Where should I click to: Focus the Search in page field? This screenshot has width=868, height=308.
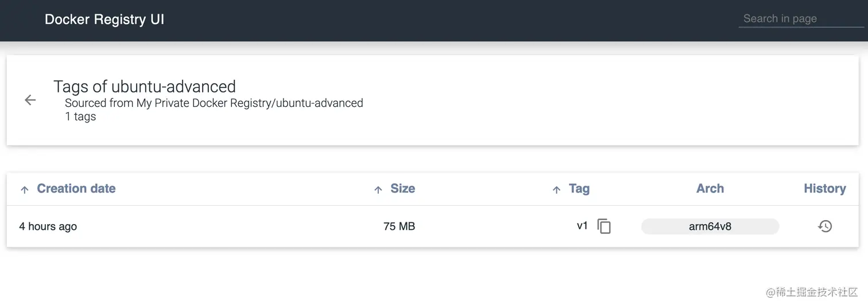pos(800,19)
